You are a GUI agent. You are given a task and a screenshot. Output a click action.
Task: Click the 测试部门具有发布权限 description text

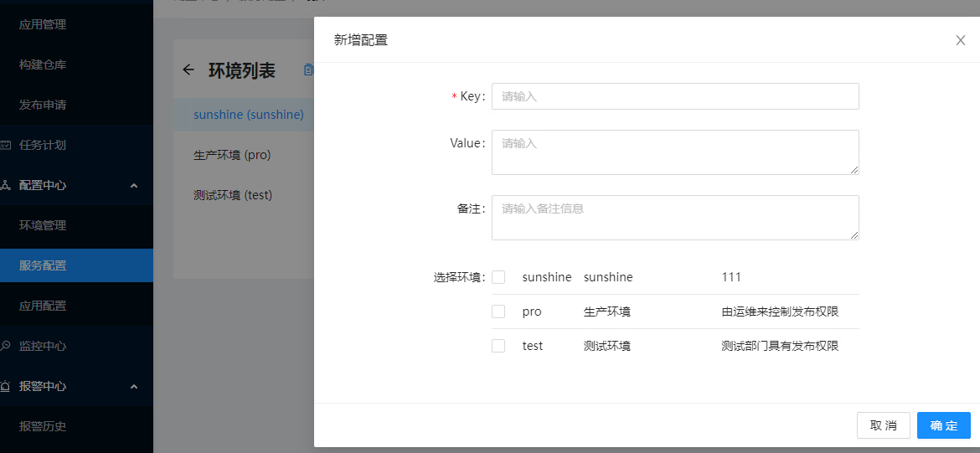pos(780,346)
